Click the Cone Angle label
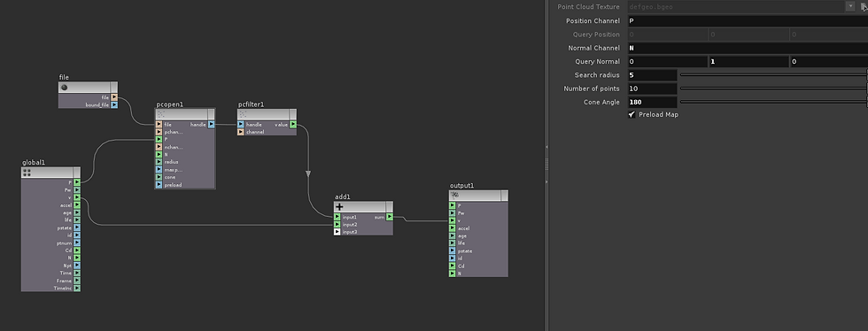This screenshot has height=331, width=868. point(601,102)
